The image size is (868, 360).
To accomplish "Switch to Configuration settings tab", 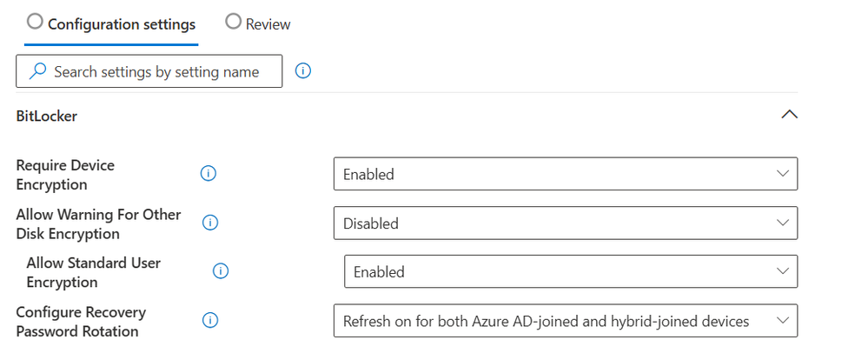I will (x=111, y=23).
